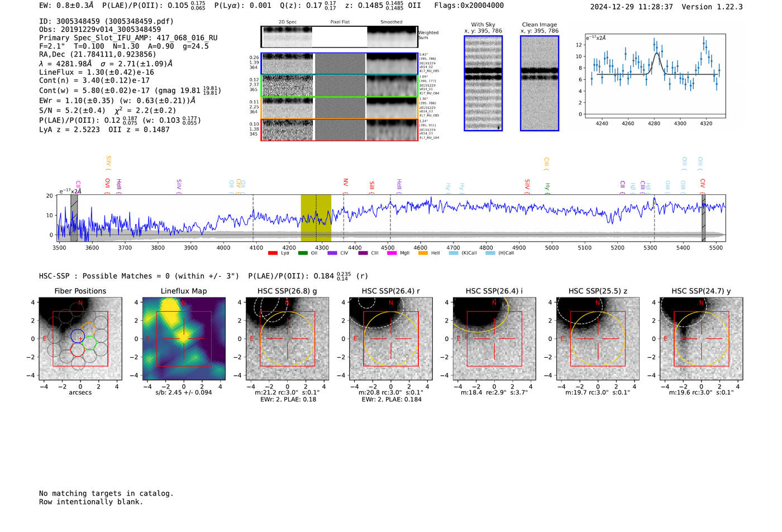
Task: Click the orange fiber circle in Fiber Positions
Action: coord(89,329)
